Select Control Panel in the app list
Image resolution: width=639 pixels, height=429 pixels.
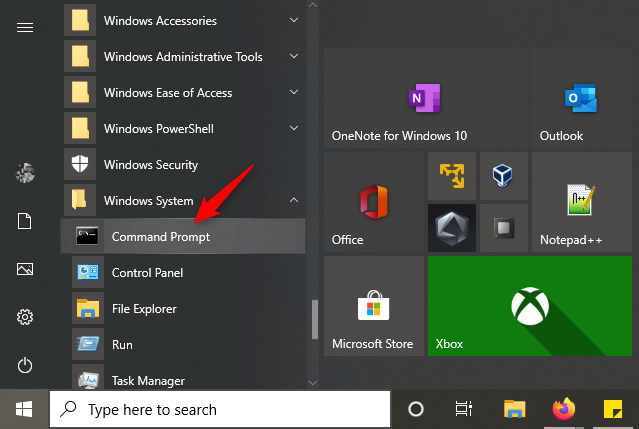pyautogui.click(x=147, y=273)
